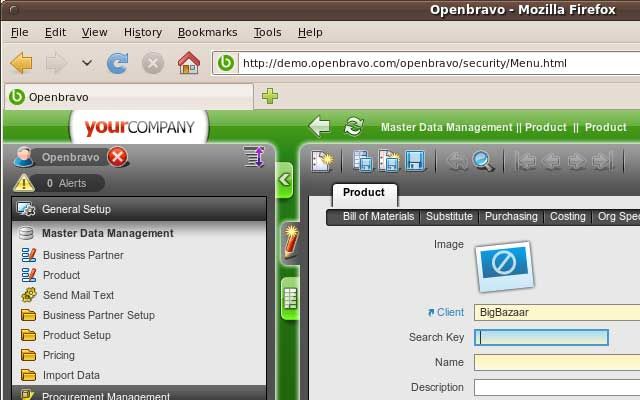Click the Save and stay toolbar icon
This screenshot has width=640, height=400.
point(363,161)
